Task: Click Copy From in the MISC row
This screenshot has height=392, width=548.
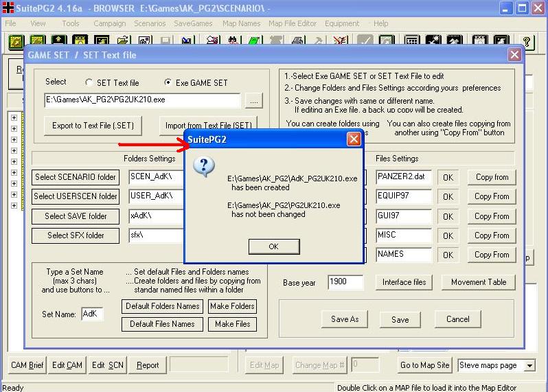Action: [x=492, y=236]
